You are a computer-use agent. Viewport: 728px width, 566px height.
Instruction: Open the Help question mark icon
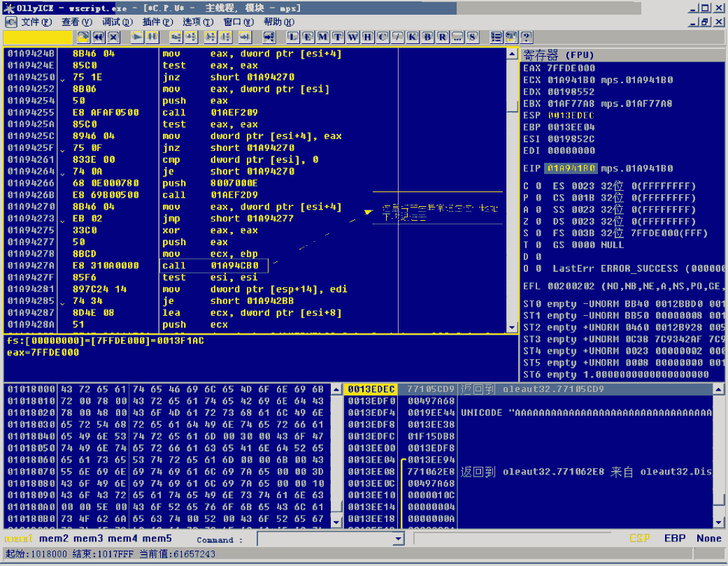coord(527,37)
